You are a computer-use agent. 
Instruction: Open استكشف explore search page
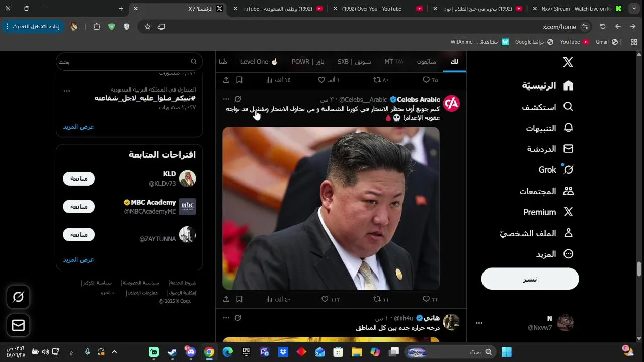pos(548,107)
